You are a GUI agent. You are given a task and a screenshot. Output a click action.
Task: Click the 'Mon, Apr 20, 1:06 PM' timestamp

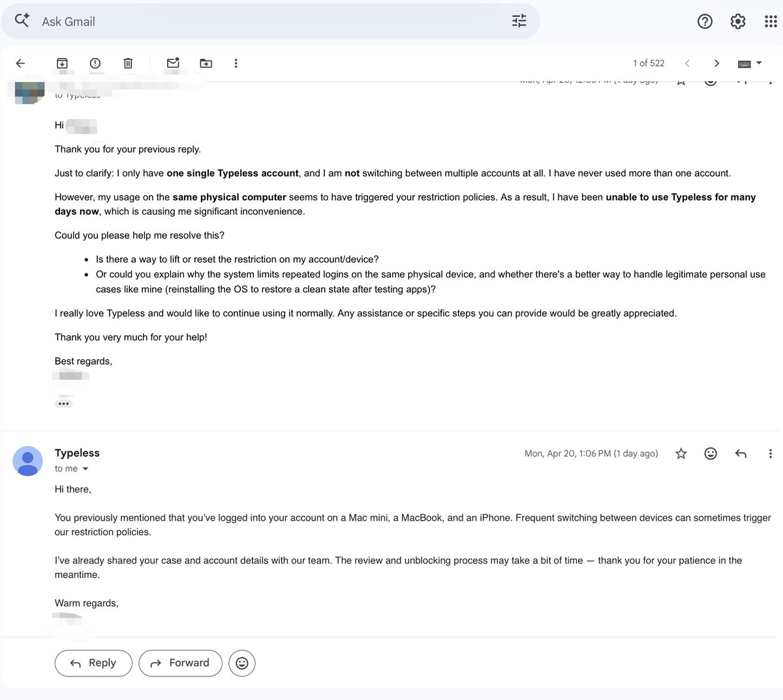[591, 453]
